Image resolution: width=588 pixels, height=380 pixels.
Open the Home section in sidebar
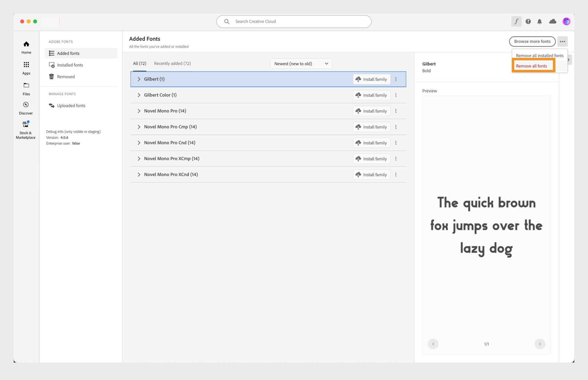(26, 47)
